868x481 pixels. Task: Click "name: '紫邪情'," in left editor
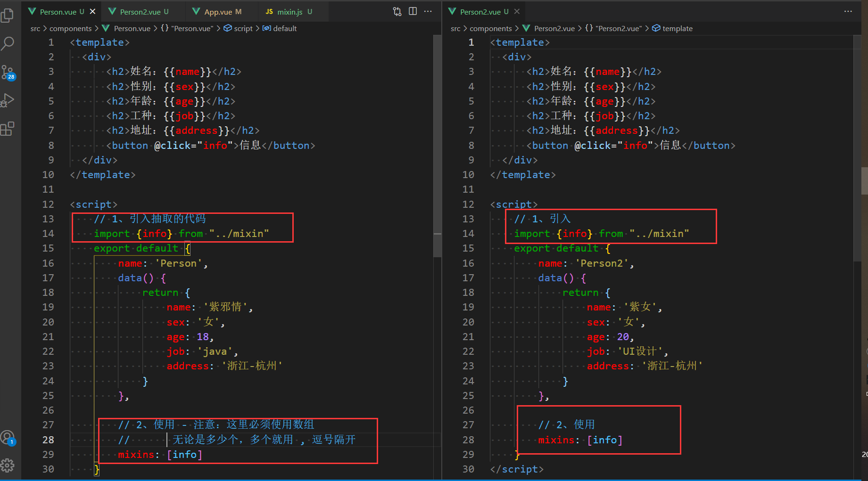[x=210, y=307]
